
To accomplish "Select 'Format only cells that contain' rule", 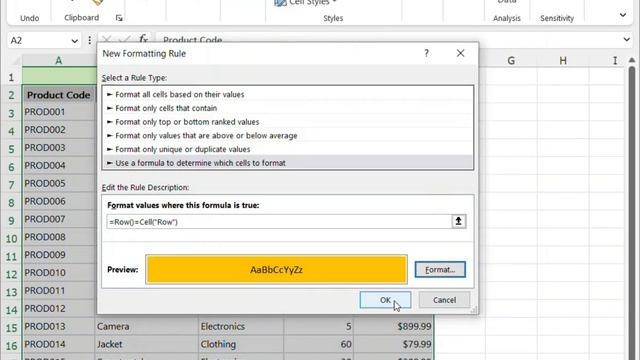I will [288, 108].
